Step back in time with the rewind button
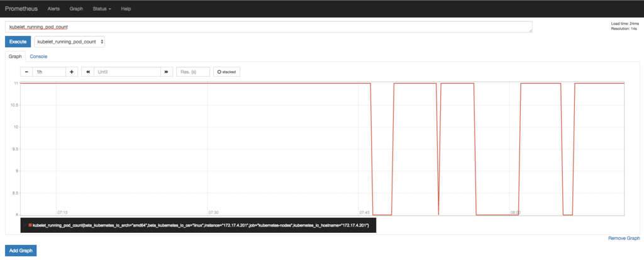644x260 pixels. (x=88, y=72)
